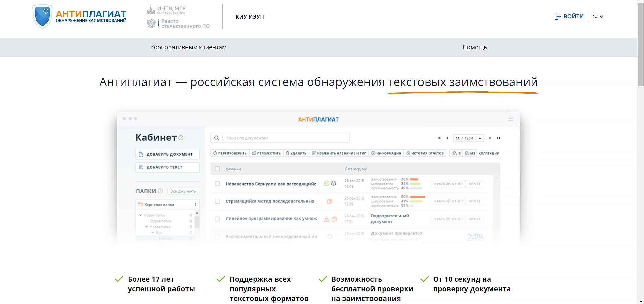Click the help icon next to ПАПКИ
Viewport: 644px width, 304px height.
point(160,191)
